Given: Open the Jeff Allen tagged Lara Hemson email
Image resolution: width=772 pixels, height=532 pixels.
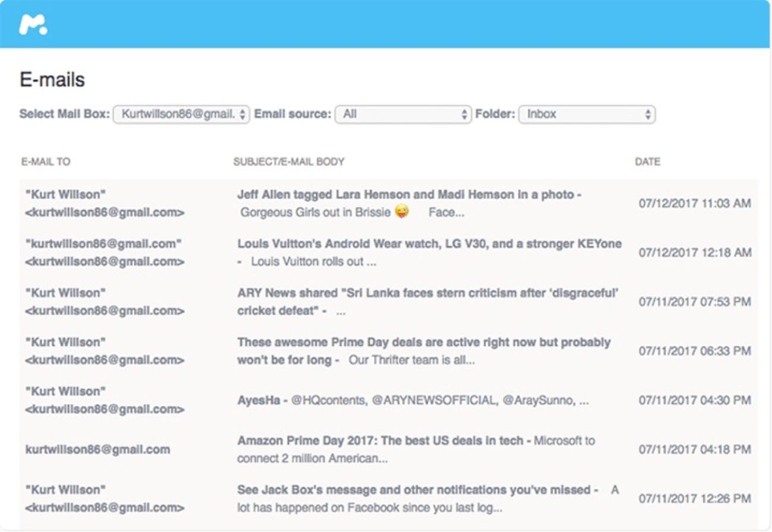Looking at the screenshot, I should pos(409,203).
